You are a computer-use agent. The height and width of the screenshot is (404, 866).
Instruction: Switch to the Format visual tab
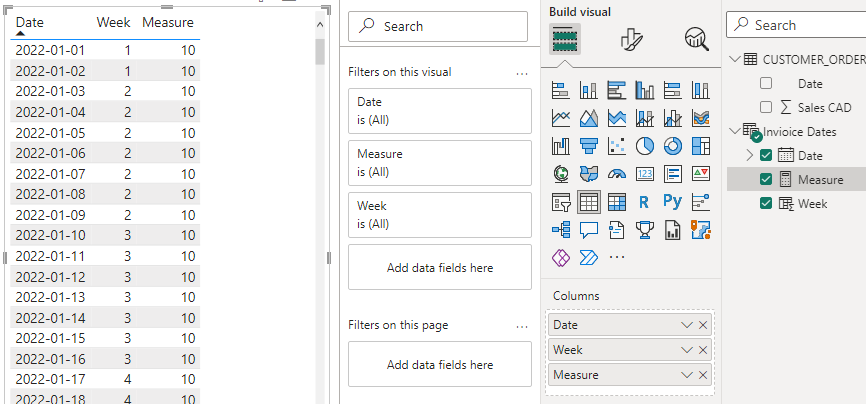[631, 39]
